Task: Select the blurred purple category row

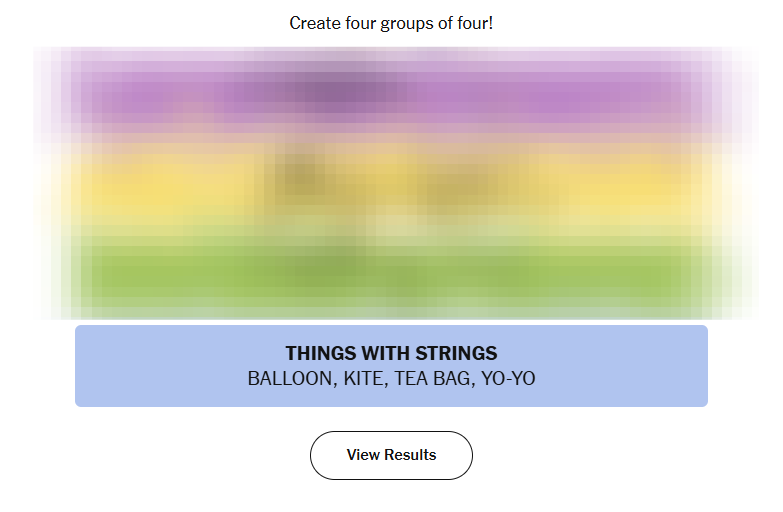Action: coord(391,95)
